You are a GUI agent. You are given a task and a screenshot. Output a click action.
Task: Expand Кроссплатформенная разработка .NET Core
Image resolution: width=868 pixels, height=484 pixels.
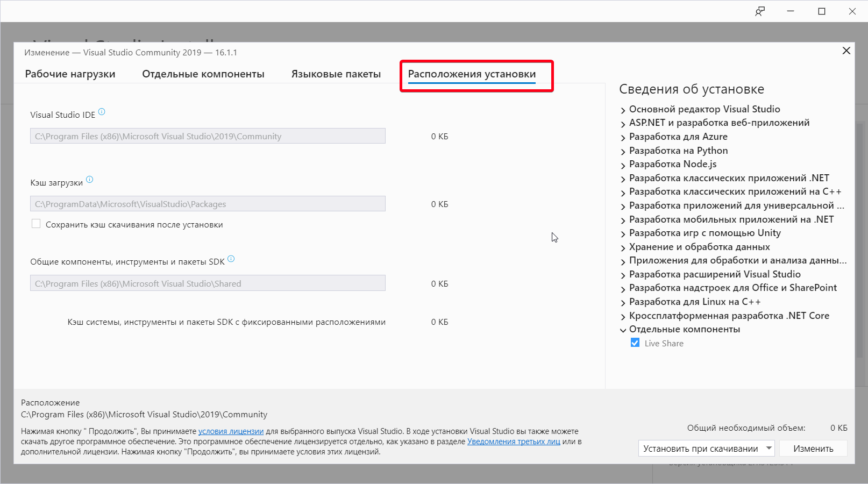(x=623, y=317)
